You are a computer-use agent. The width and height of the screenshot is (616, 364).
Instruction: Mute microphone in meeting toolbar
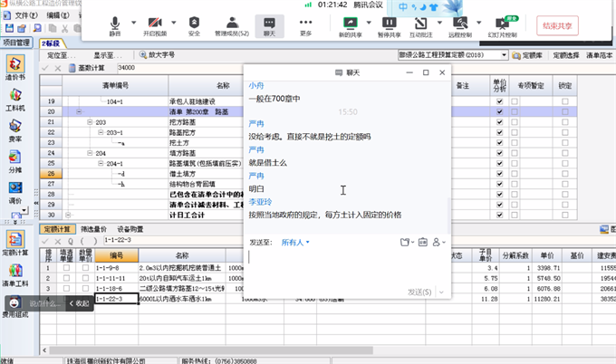point(115,24)
